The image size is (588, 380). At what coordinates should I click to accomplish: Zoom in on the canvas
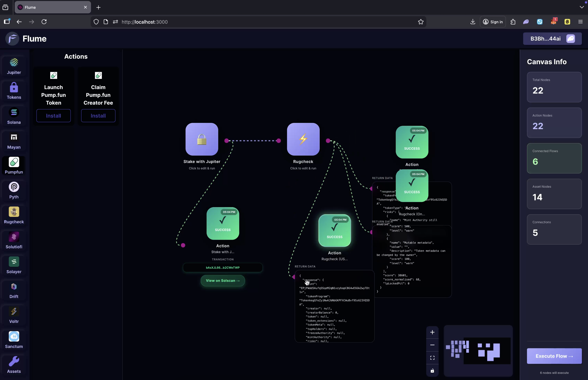[x=432, y=332]
